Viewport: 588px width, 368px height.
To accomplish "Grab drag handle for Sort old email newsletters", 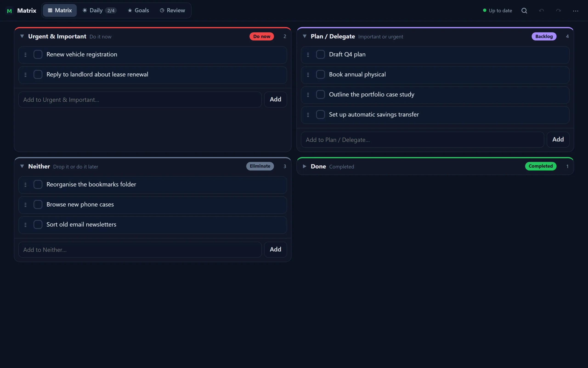I will pyautogui.click(x=25, y=225).
